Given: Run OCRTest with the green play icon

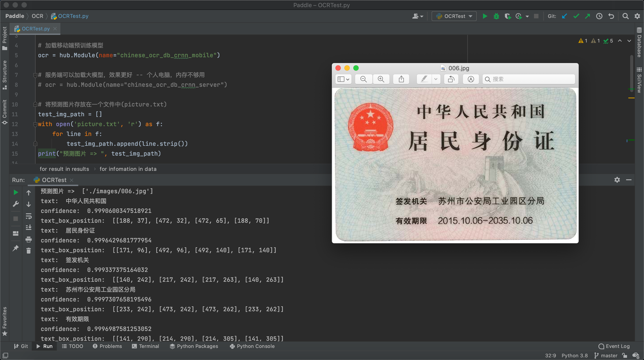Looking at the screenshot, I should pyautogui.click(x=485, y=16).
